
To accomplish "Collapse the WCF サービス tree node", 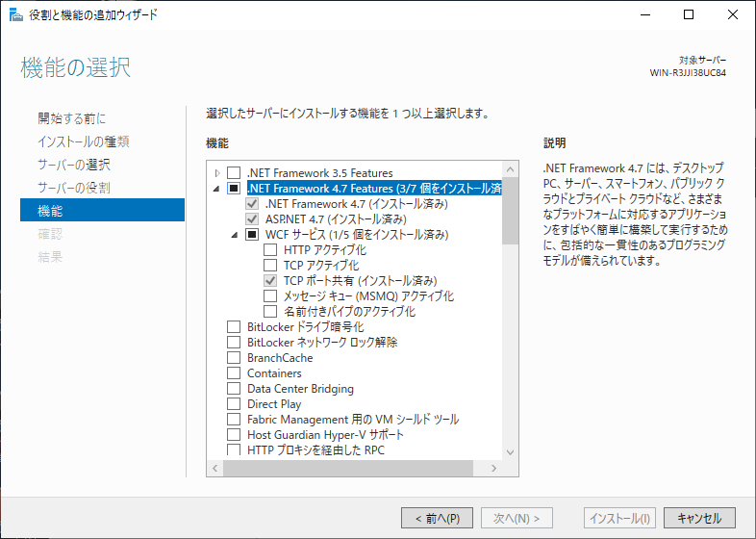I will pos(235,235).
